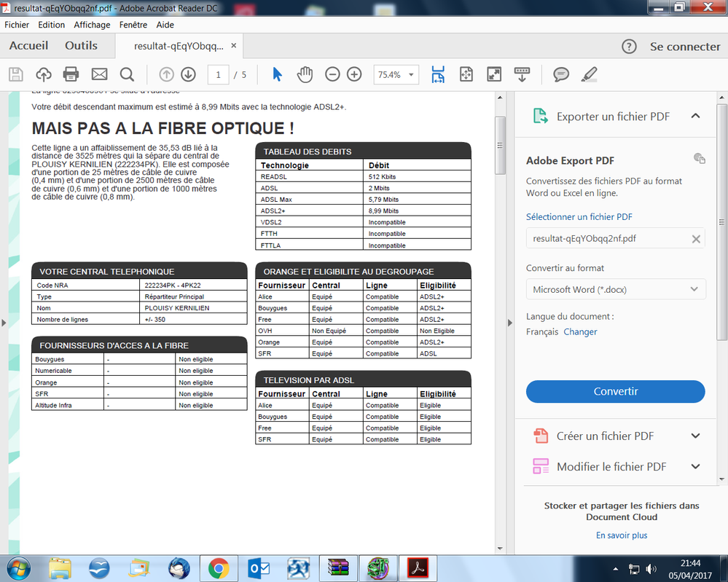This screenshot has height=582, width=728.
Task: Click the zoom in plus icon
Action: click(354, 74)
